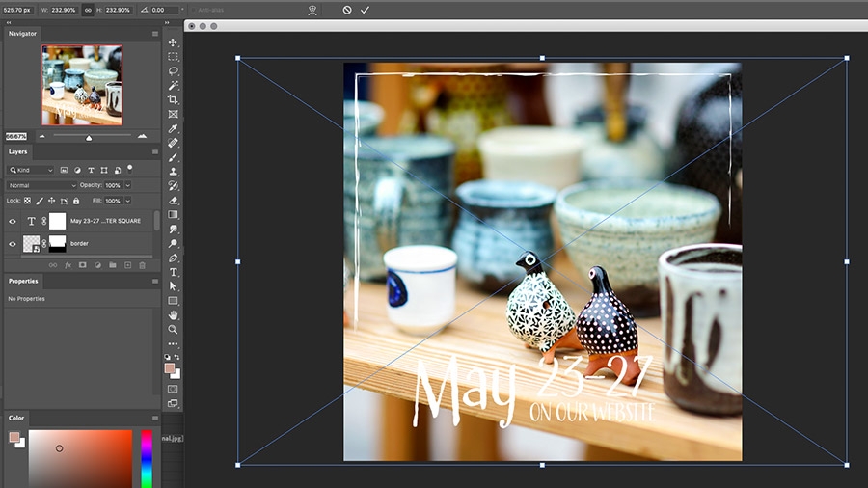868x488 pixels.
Task: Select the Crop tool
Action: pyautogui.click(x=174, y=100)
